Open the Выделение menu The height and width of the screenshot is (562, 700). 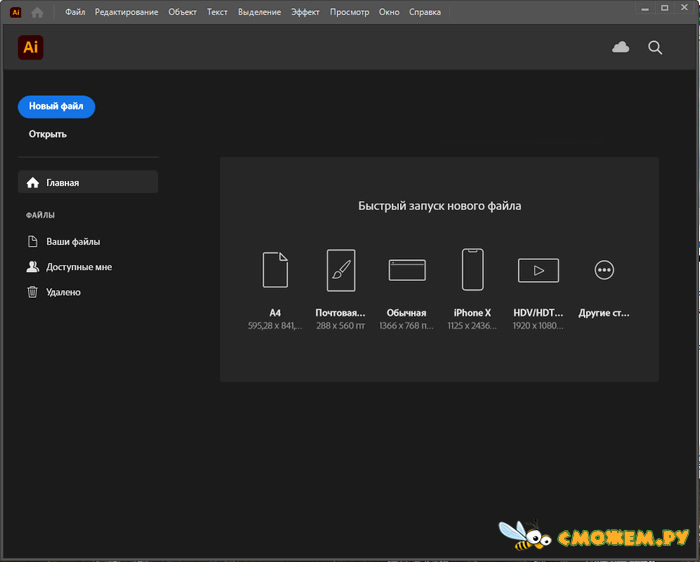pyautogui.click(x=259, y=12)
